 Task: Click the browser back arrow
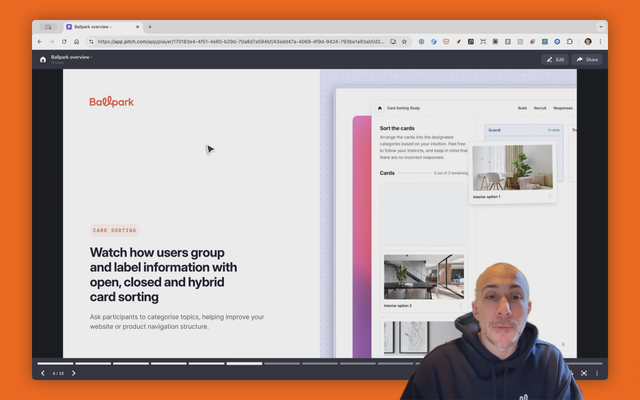(x=40, y=42)
